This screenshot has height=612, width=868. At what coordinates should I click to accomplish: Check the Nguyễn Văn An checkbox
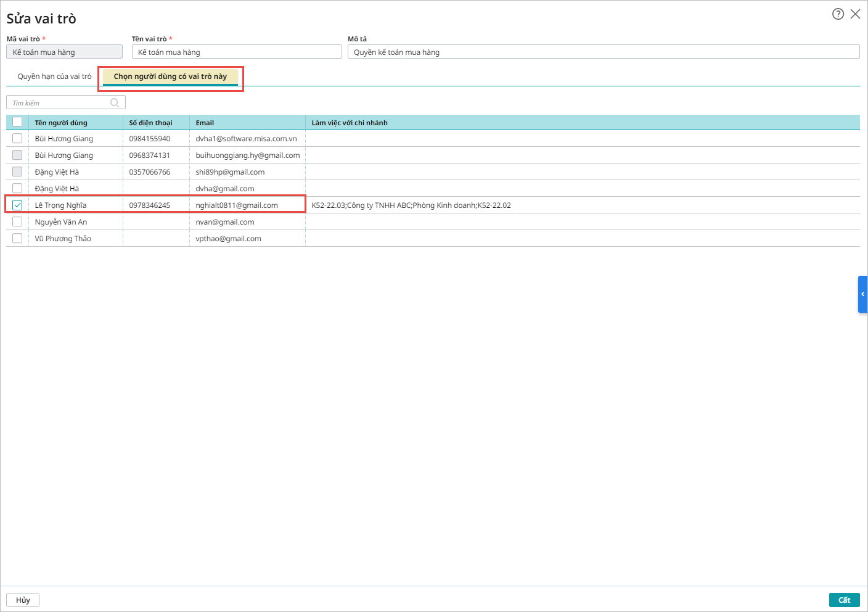[x=17, y=222]
